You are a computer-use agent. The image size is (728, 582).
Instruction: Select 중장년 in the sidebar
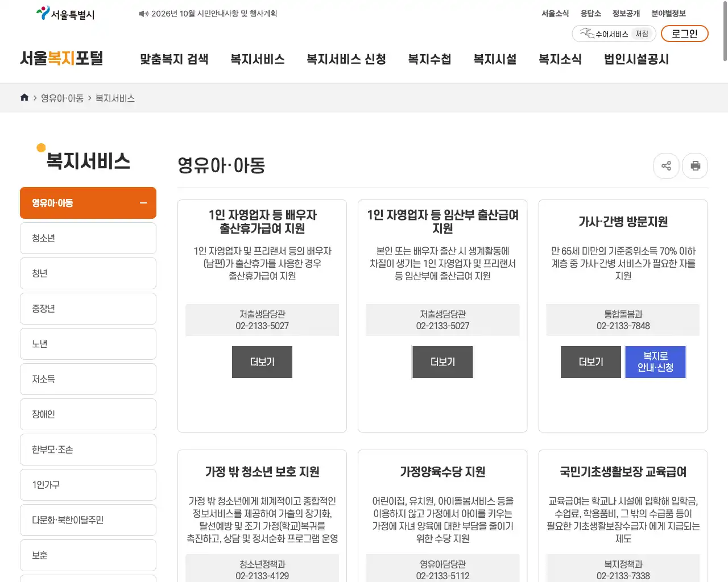point(88,309)
